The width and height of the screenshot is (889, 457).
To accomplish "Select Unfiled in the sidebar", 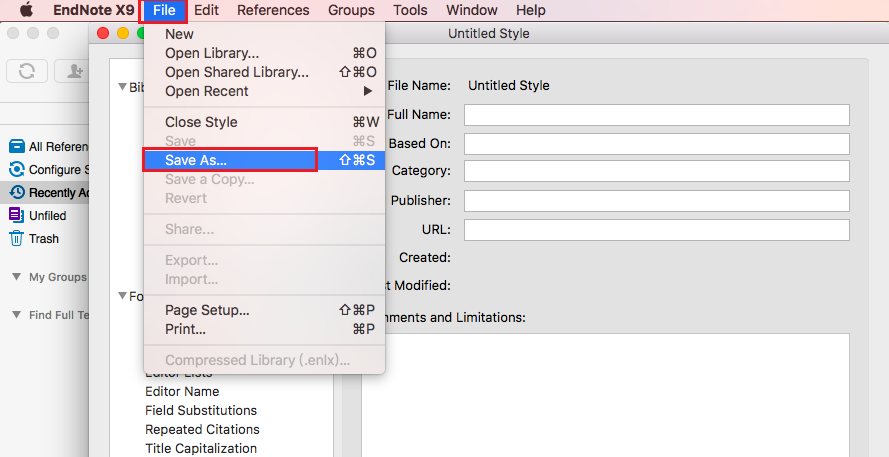I will point(48,215).
